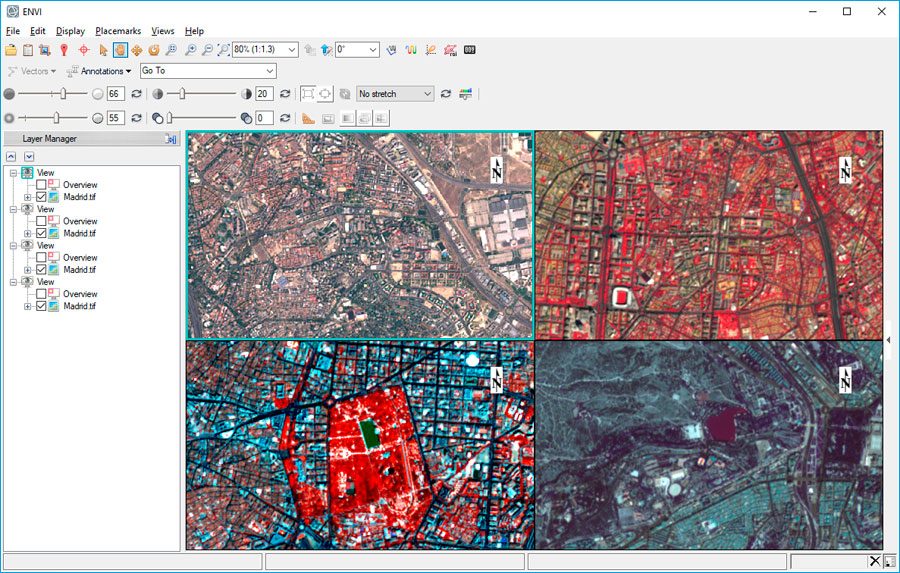Open the Data Manager clipboard icon
The image size is (900, 573).
click(28, 50)
